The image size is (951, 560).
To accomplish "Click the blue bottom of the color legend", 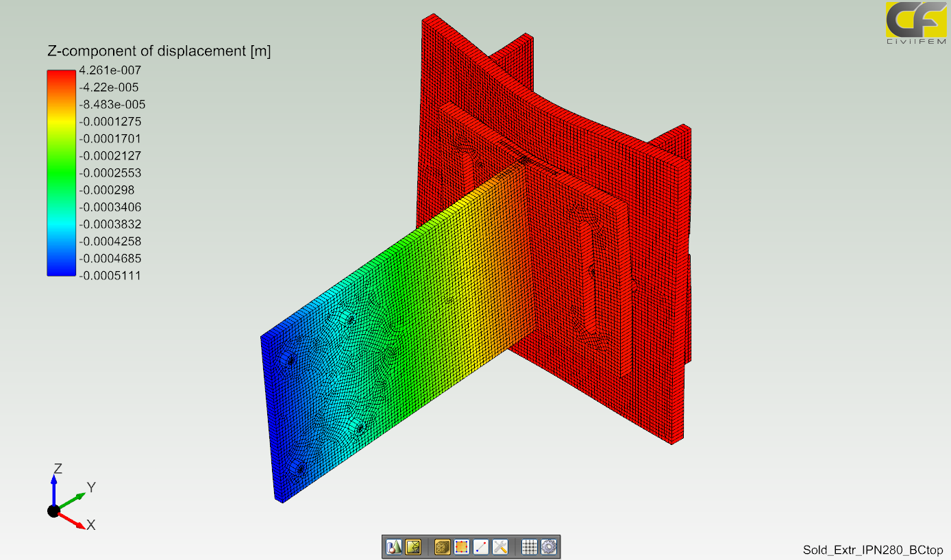I will (61, 270).
